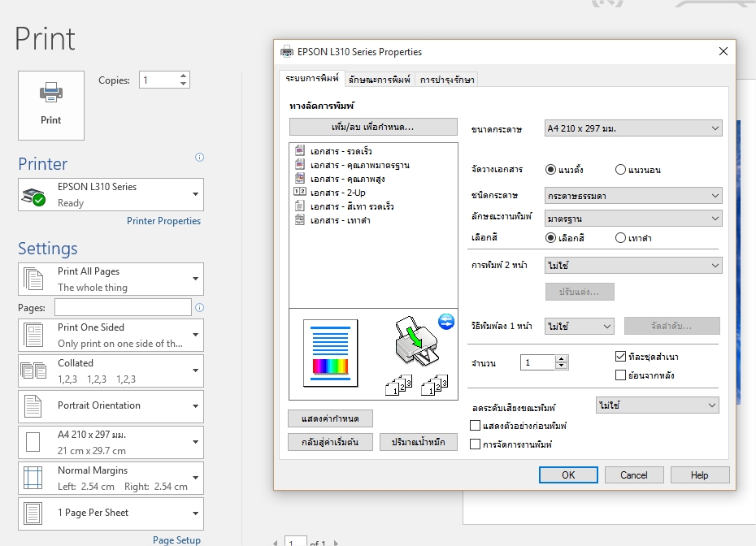The image size is (756, 546).
Task: Click the Copies number input field
Action: 159,80
